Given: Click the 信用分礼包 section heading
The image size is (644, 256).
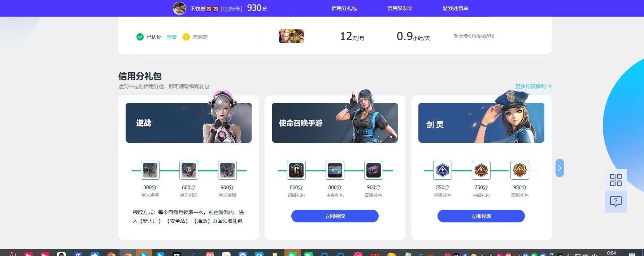Looking at the screenshot, I should coord(140,76).
